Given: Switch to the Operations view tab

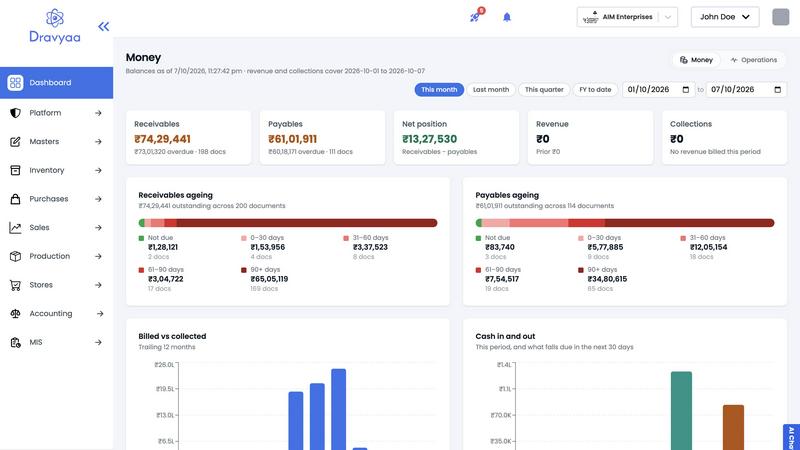Looking at the screenshot, I should pos(754,60).
